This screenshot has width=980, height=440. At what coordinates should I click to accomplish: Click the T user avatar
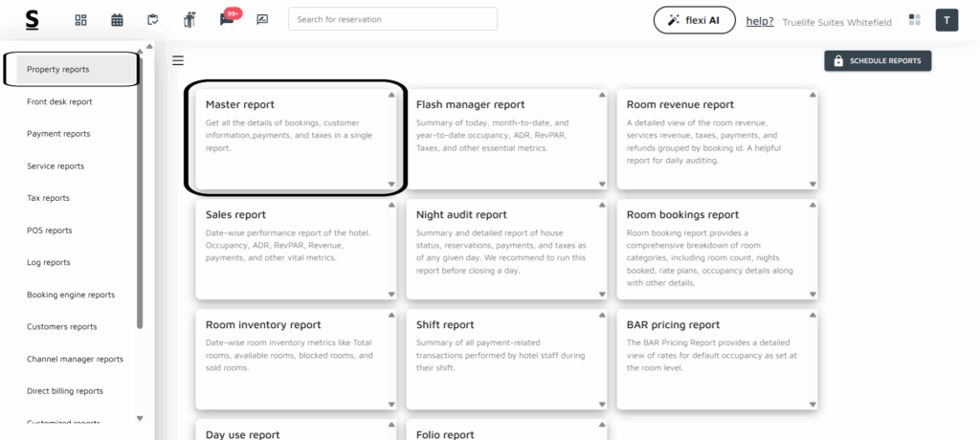[947, 20]
